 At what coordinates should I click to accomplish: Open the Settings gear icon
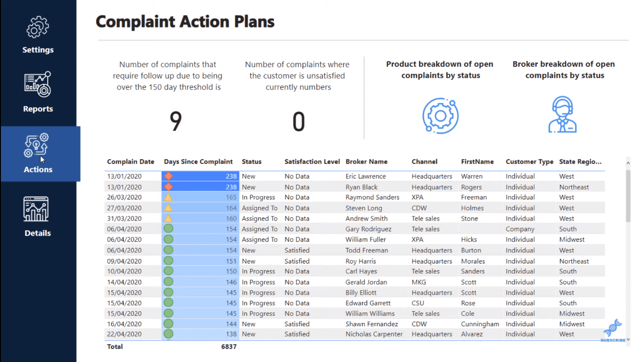click(38, 27)
